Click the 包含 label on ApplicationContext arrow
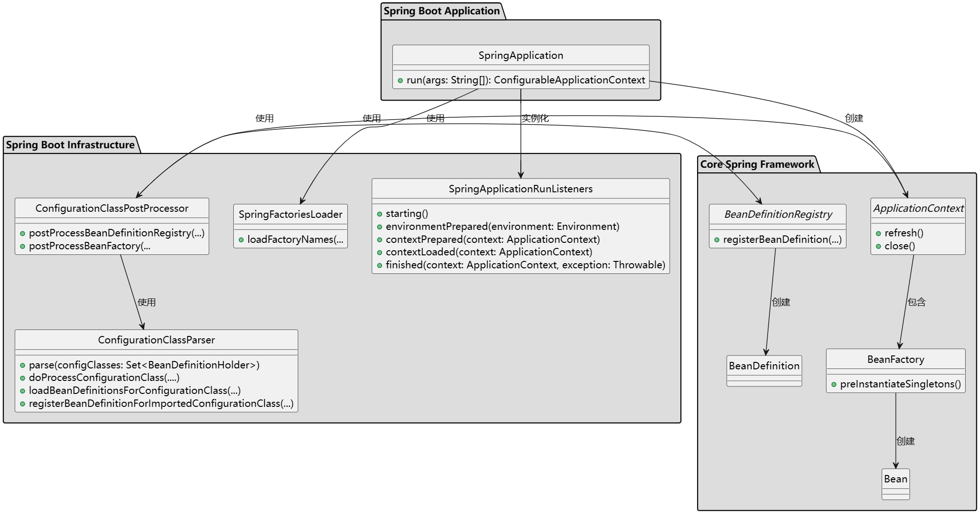 coord(916,302)
